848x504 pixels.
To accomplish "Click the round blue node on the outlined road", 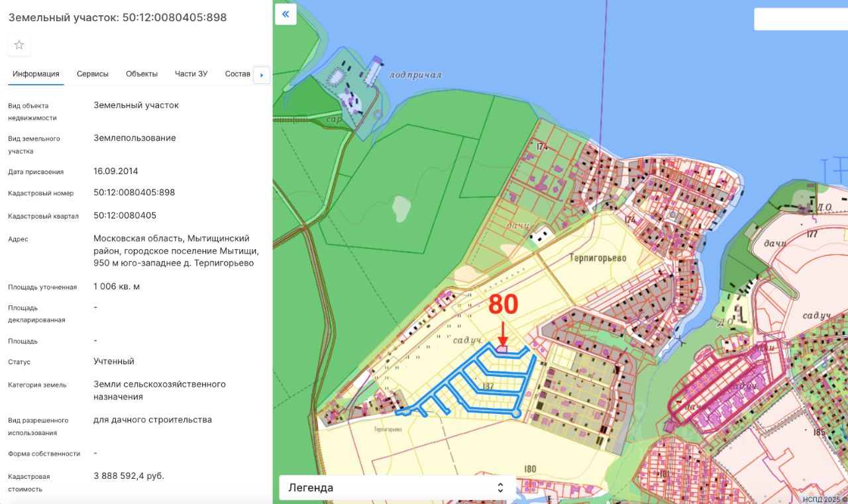I will [517, 413].
